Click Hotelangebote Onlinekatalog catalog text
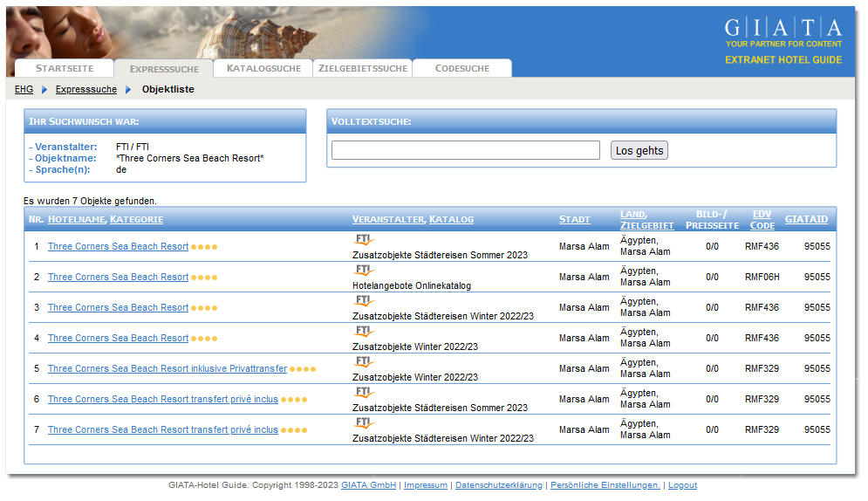This screenshot has height=501, width=868. click(411, 285)
